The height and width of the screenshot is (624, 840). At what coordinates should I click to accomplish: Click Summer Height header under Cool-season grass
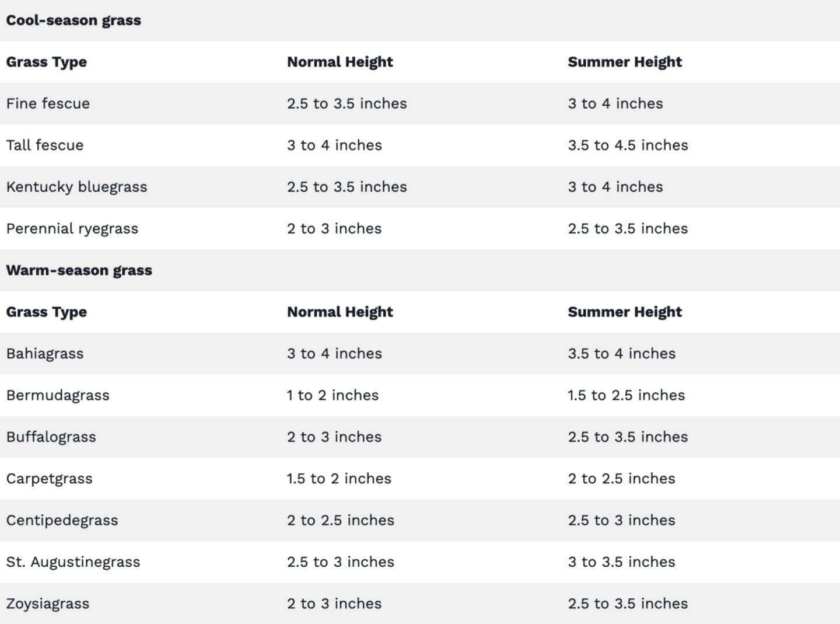pyautogui.click(x=624, y=62)
